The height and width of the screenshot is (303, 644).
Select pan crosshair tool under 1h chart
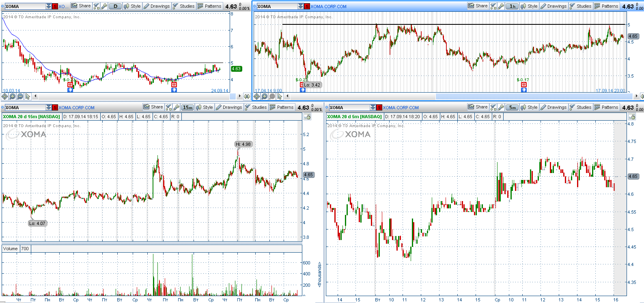coord(257,96)
